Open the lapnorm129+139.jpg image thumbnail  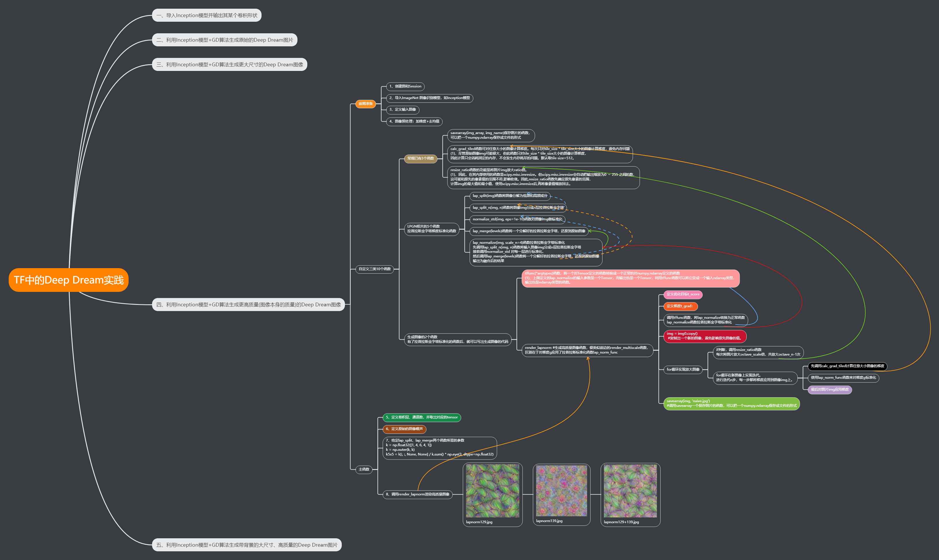click(630, 491)
